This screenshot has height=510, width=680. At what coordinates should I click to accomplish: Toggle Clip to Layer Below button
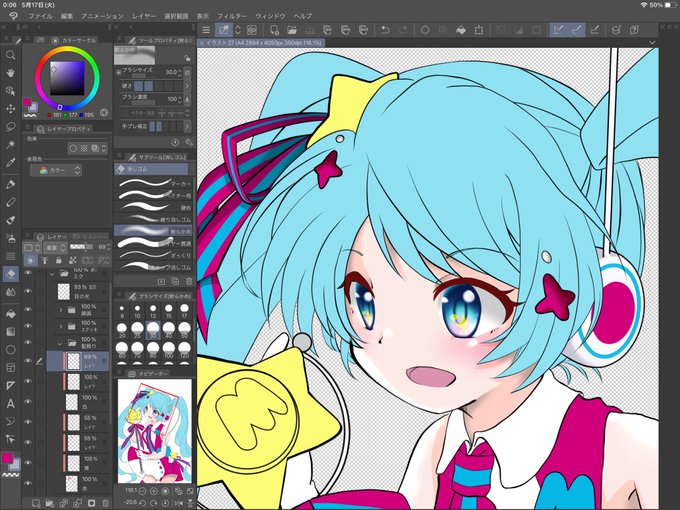click(31, 260)
